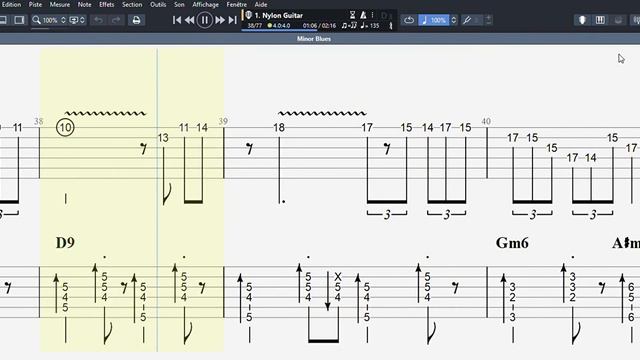The width and height of the screenshot is (640, 360).
Task: Open the Outils menu
Action: click(x=158, y=4)
